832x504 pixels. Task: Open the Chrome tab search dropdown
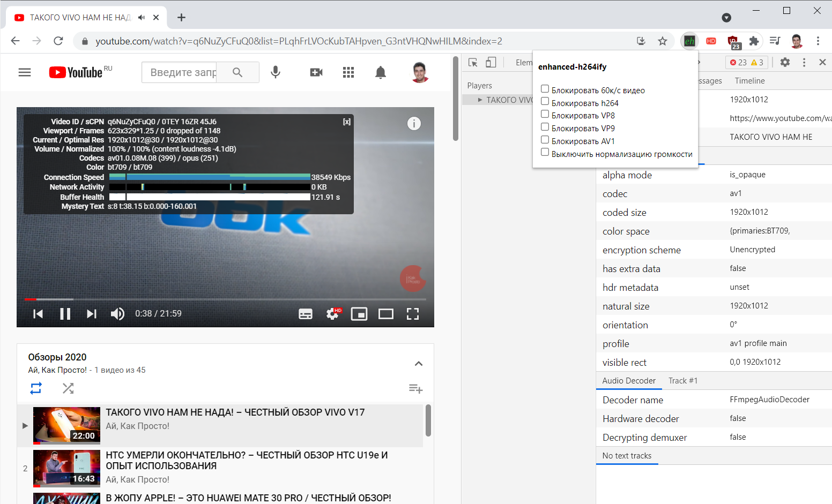tap(726, 18)
